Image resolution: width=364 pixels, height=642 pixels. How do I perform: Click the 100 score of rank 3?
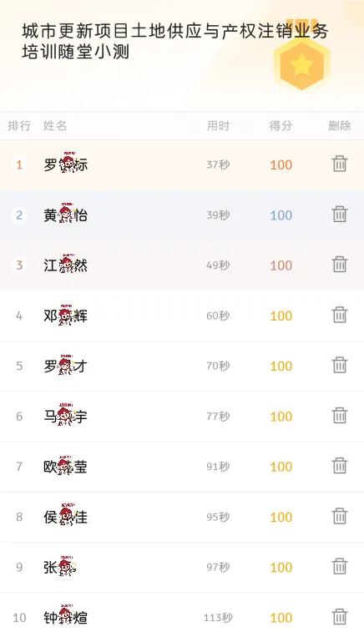(x=281, y=265)
